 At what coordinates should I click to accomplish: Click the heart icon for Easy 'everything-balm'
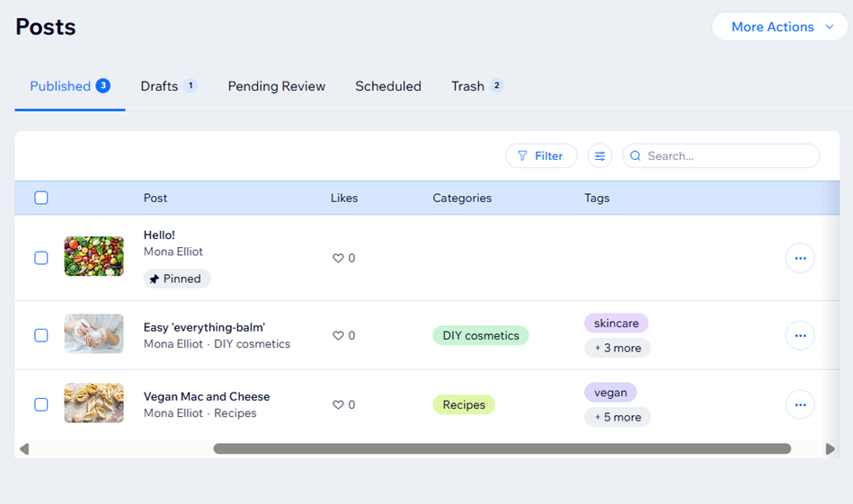(x=339, y=336)
